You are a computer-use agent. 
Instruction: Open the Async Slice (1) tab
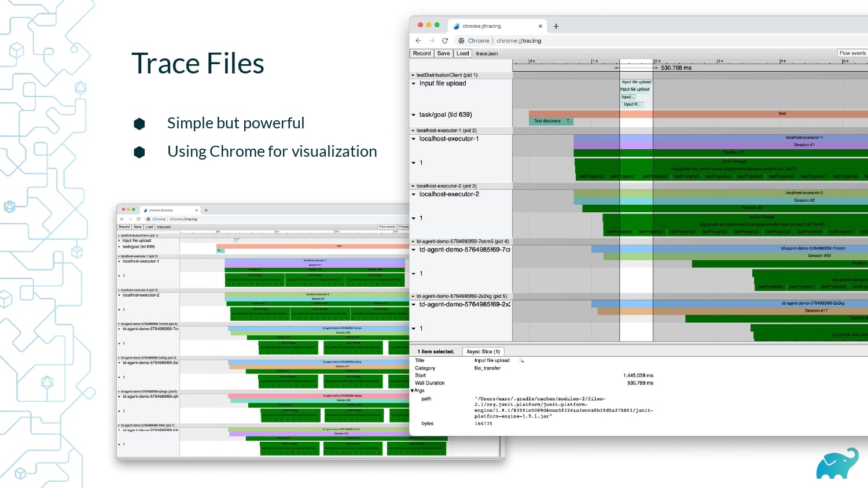pyautogui.click(x=483, y=352)
